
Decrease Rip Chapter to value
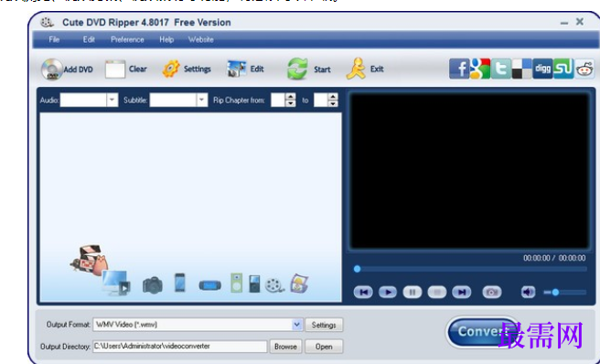pos(333,103)
